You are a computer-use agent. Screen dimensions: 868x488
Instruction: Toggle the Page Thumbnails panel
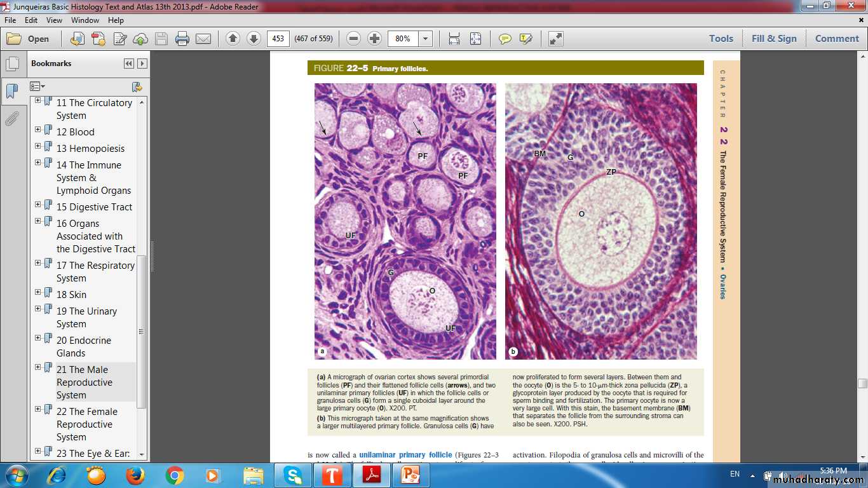click(x=11, y=64)
